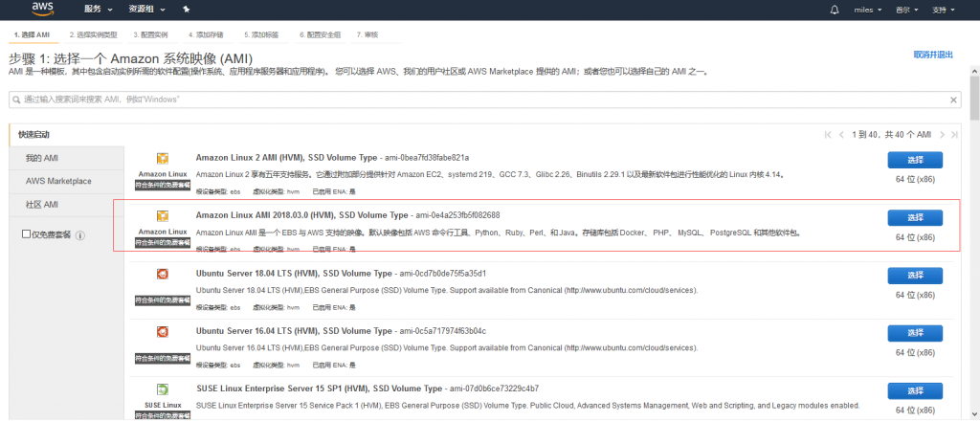
Task: Select Ubuntu Server 18.04 LTS with 选择 button
Action: point(915,276)
